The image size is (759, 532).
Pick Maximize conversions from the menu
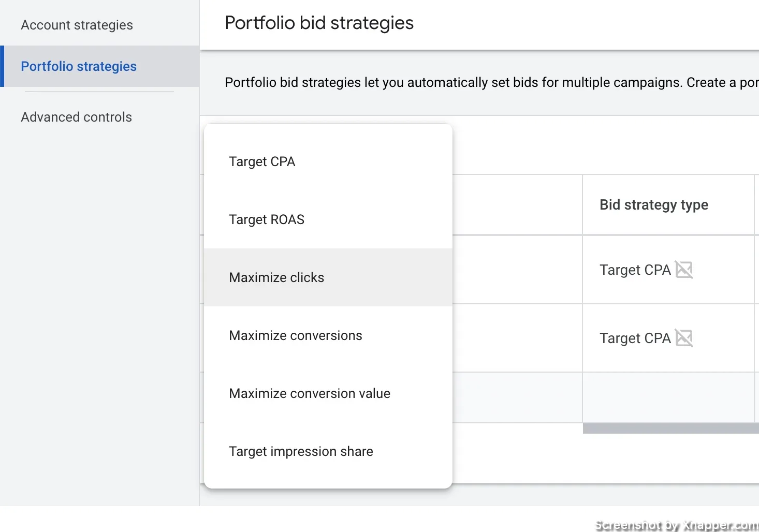coord(296,335)
